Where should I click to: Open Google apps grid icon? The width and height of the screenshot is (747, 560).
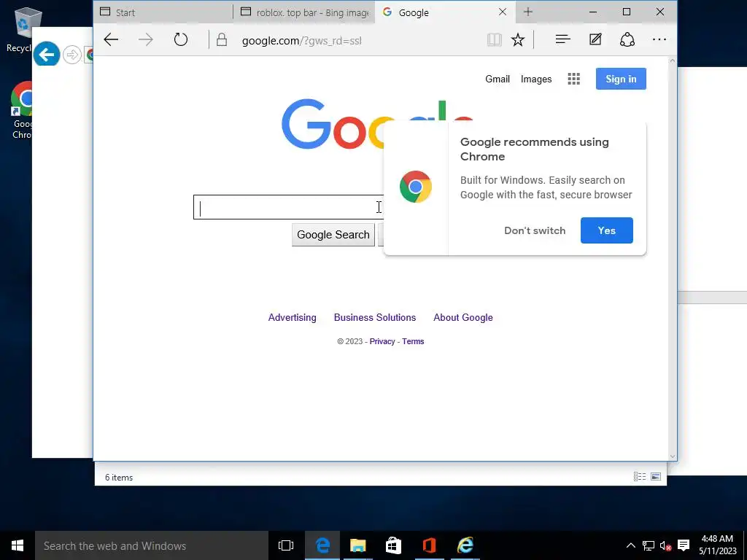click(x=573, y=79)
